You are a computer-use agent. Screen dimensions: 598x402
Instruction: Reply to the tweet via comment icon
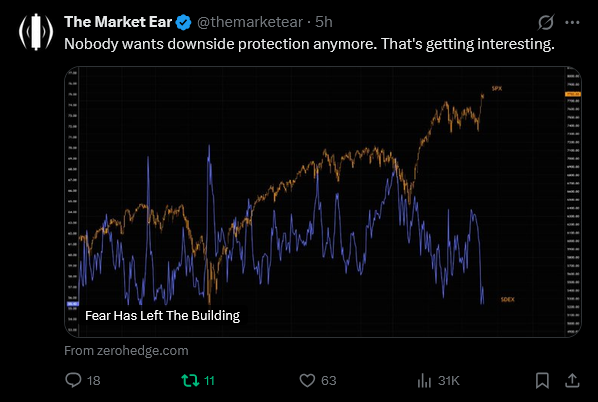point(73,380)
